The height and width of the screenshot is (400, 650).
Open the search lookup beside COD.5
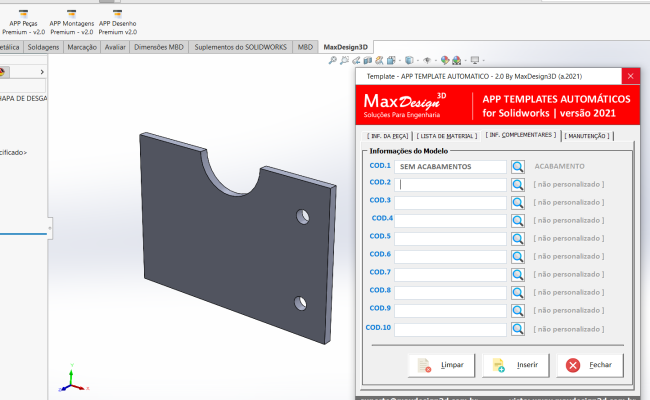pyautogui.click(x=518, y=238)
